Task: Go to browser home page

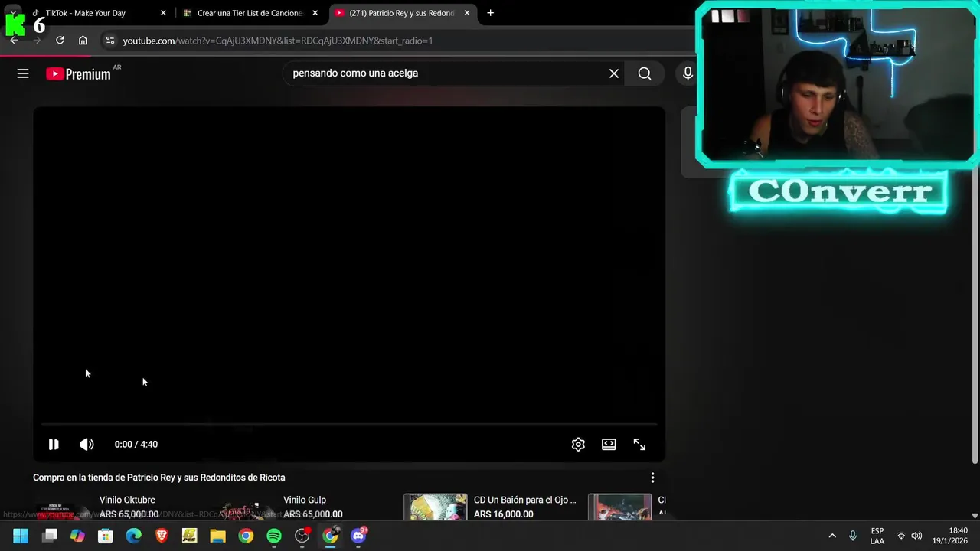Action: 83,41
